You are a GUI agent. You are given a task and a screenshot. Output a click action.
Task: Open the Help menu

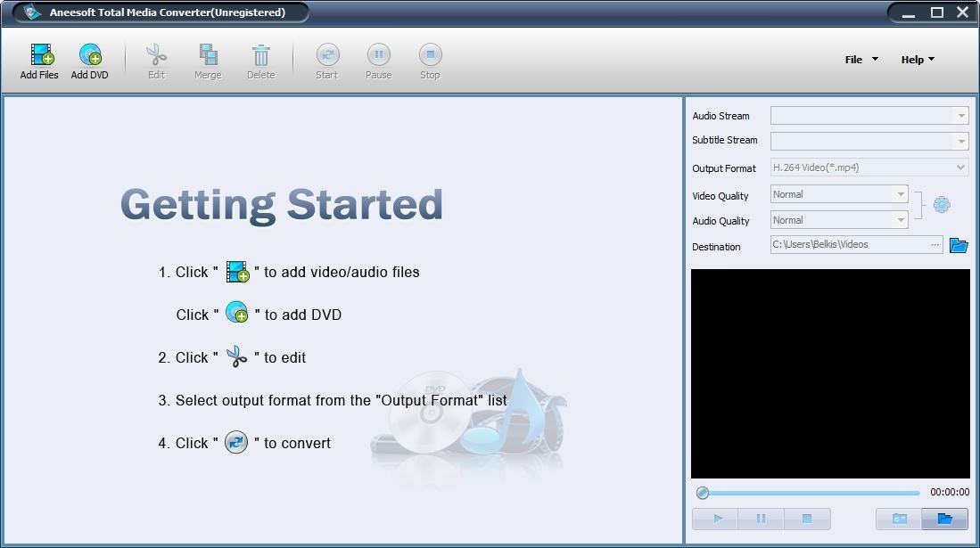[916, 60]
